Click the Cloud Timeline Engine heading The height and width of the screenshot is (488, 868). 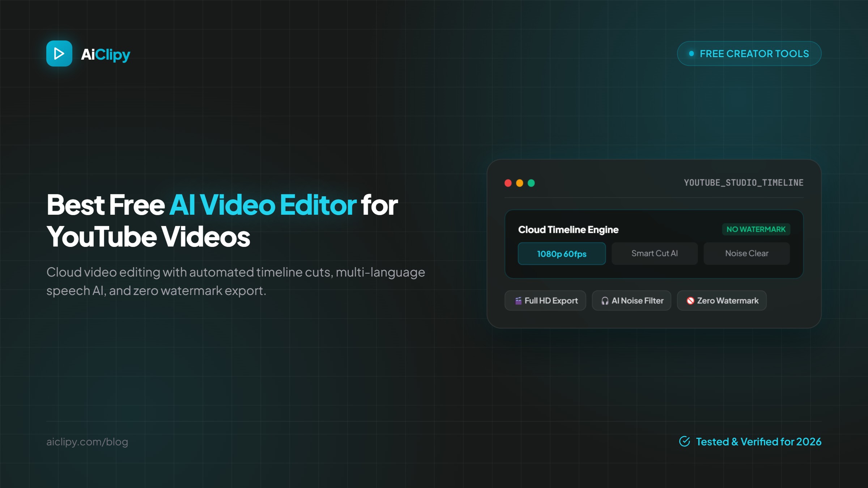click(x=568, y=230)
